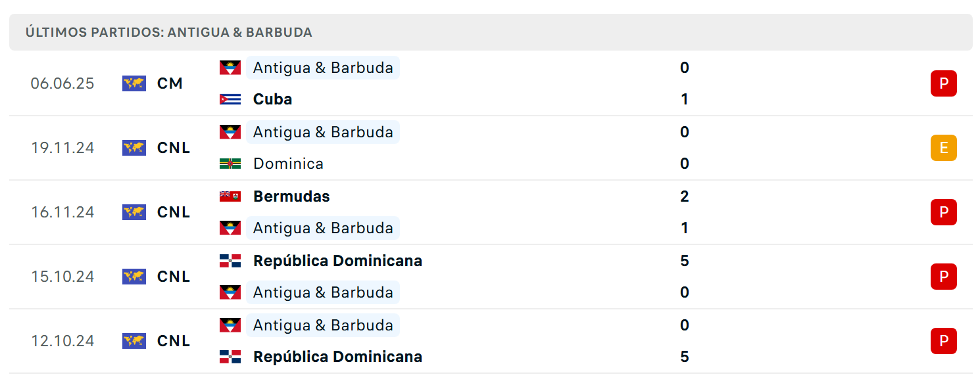Click the Bermudas flag icon
Screen dimensions: 980x383
[230, 196]
